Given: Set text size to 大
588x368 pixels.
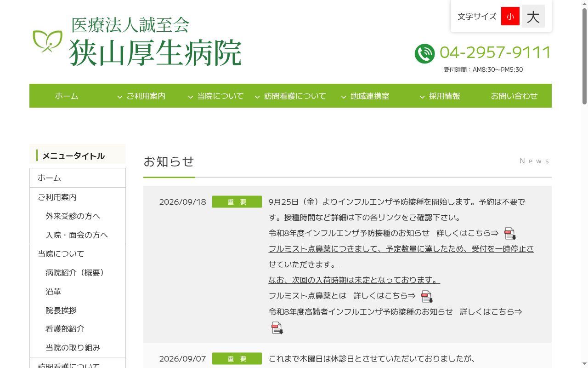Looking at the screenshot, I should [x=533, y=16].
